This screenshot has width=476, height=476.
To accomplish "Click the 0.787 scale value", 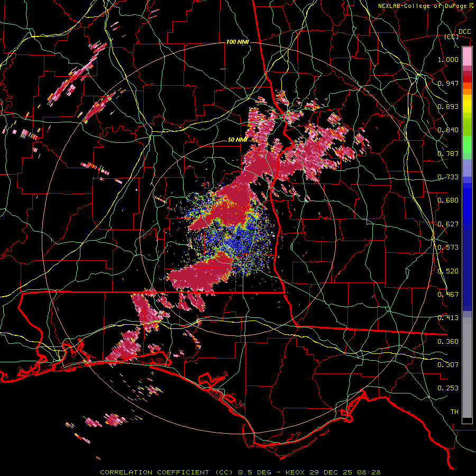I will 448,153.
